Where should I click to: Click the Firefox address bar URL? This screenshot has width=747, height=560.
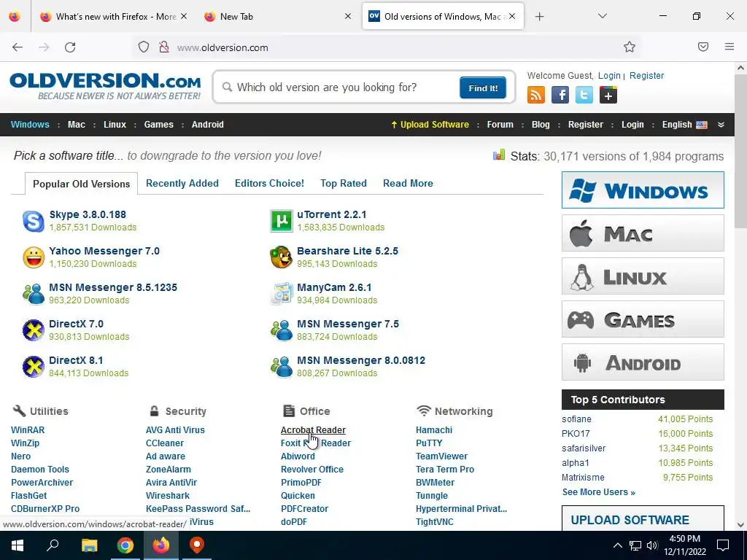click(x=222, y=47)
